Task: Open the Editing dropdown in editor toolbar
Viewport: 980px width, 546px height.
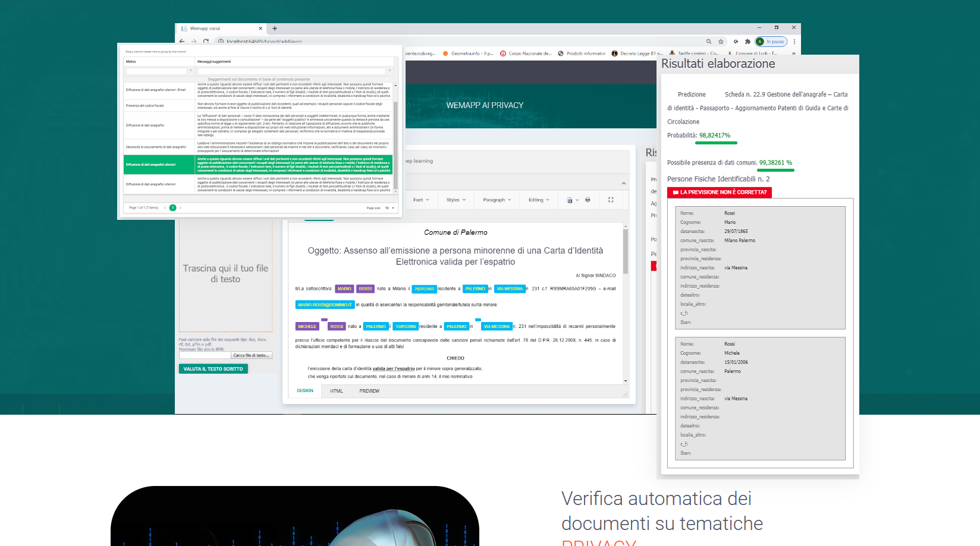Action: [539, 200]
